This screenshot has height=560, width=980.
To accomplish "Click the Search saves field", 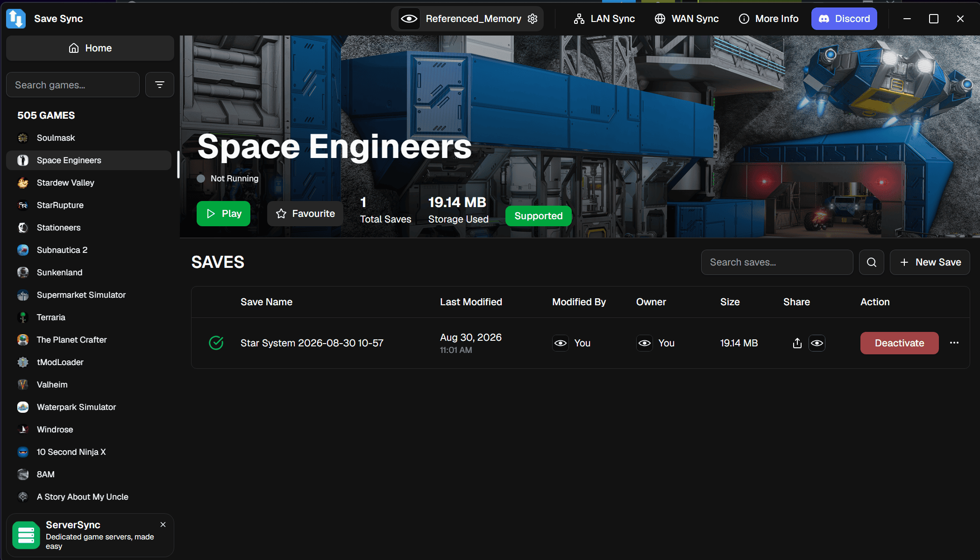I will [777, 262].
